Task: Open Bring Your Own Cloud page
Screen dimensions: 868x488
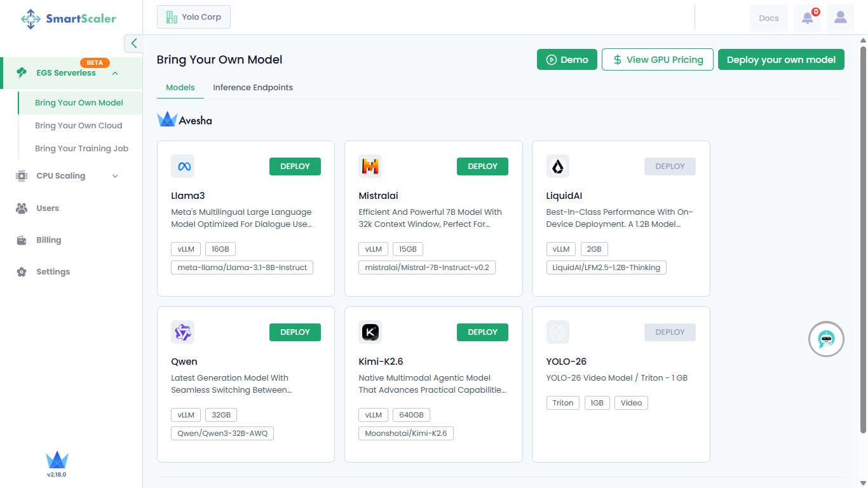Action: (x=79, y=126)
